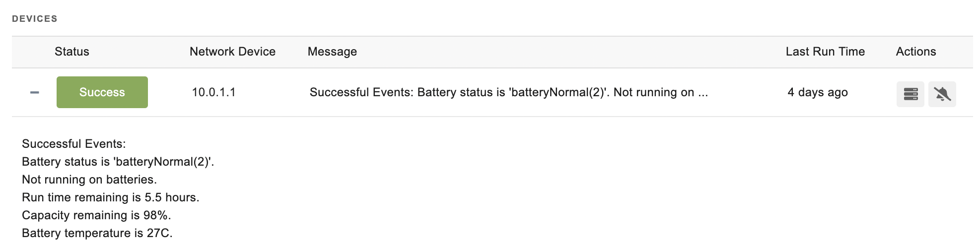This screenshot has width=980, height=247.
Task: Click the DEVICES section heading
Action: [x=35, y=19]
